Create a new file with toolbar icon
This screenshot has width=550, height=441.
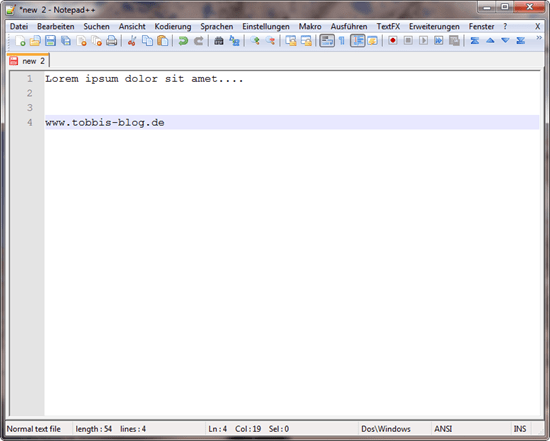20,41
